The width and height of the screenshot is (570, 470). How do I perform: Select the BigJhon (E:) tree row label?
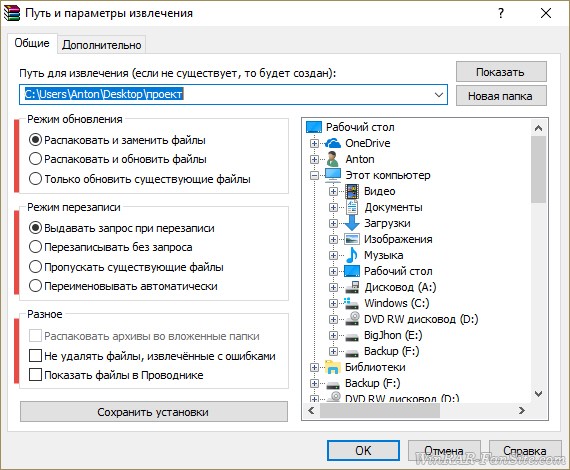(x=393, y=335)
